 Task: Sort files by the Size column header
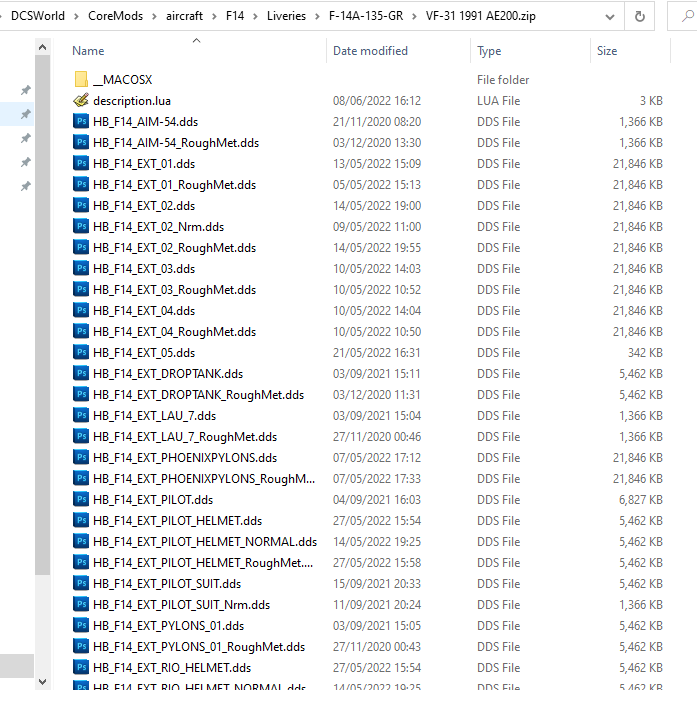(x=607, y=51)
